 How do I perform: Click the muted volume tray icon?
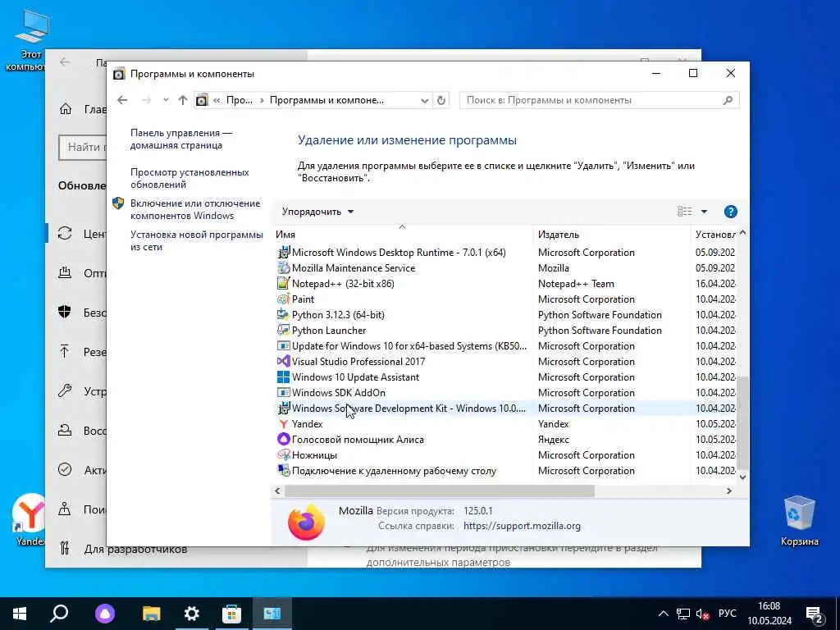click(702, 614)
